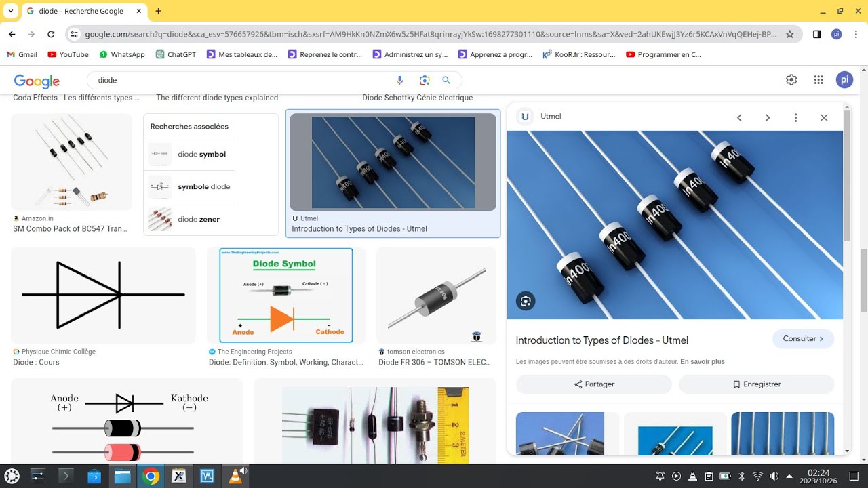
Task: Select related search 'diode symbol'
Action: click(x=189, y=155)
